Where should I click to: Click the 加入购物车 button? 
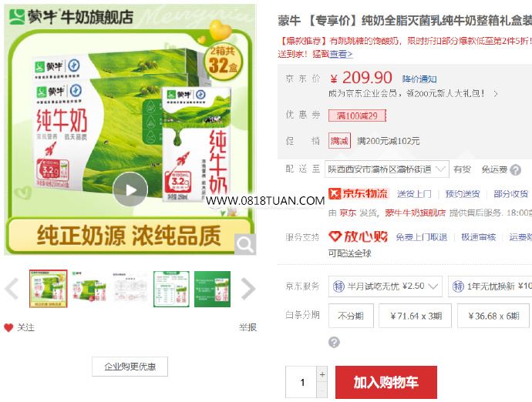(386, 382)
